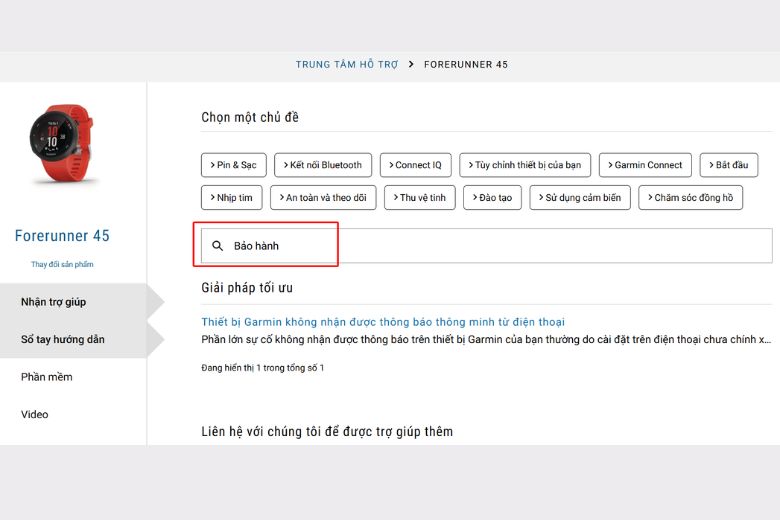Open Chăm sóc đồng hồ topic
The height and width of the screenshot is (520, 780).
point(690,198)
